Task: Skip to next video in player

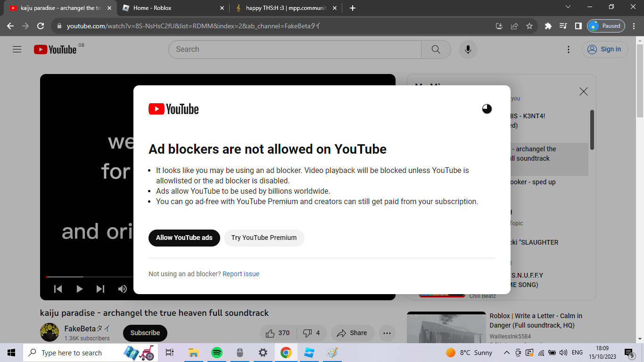Action: [100, 289]
